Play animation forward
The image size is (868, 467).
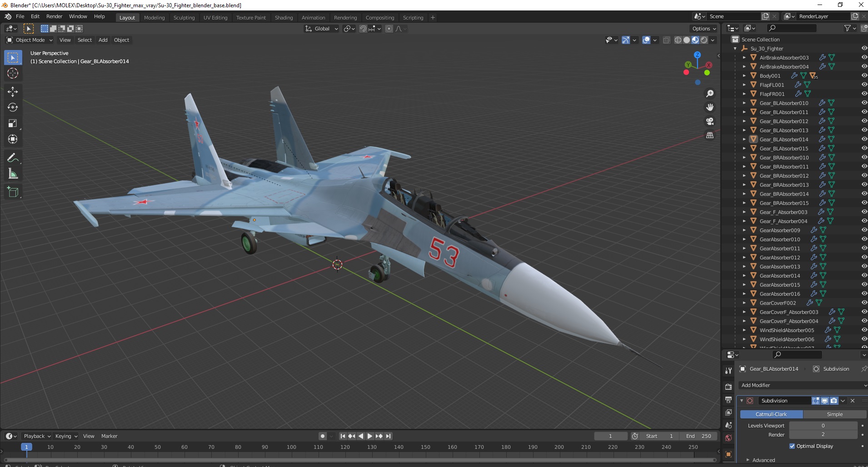[x=370, y=436]
